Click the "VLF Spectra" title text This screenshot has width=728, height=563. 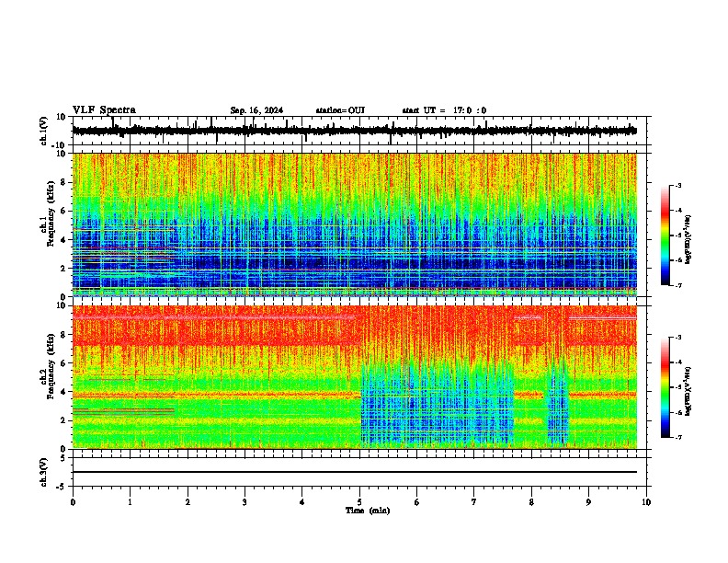click(104, 110)
